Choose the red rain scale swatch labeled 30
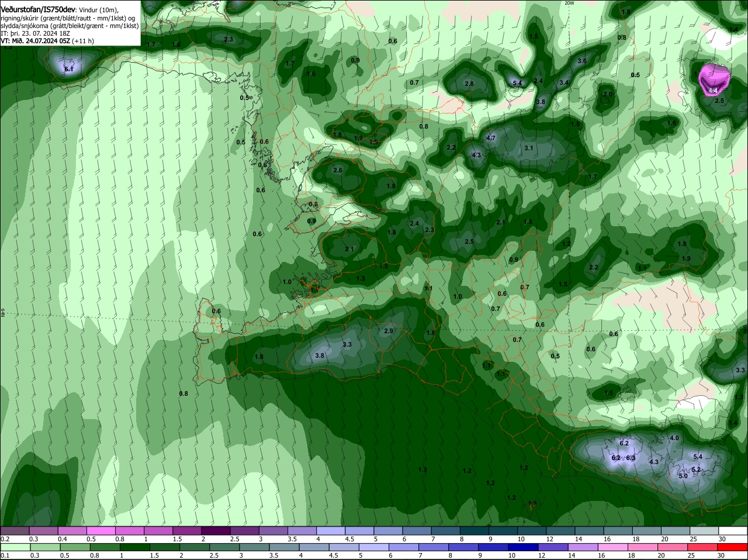 pos(732,547)
